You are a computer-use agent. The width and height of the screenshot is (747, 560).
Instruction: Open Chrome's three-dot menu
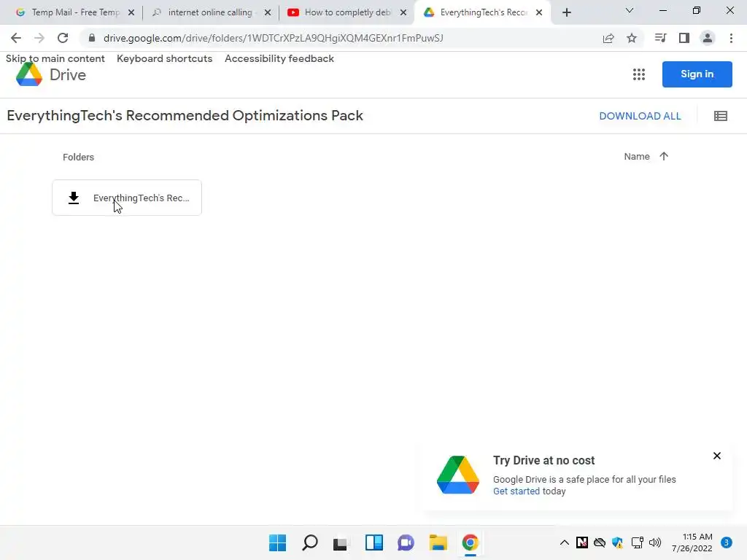731,38
